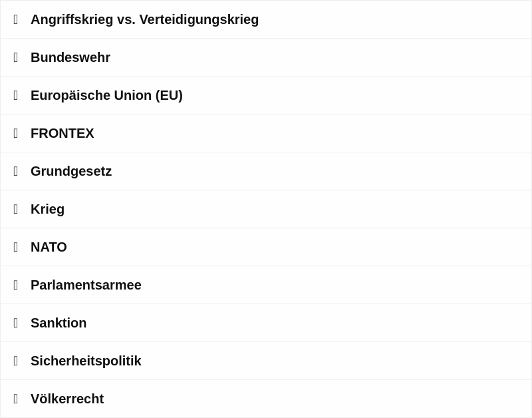
Task: Expand Europäische Union (EU) section
Action: click(266, 95)
